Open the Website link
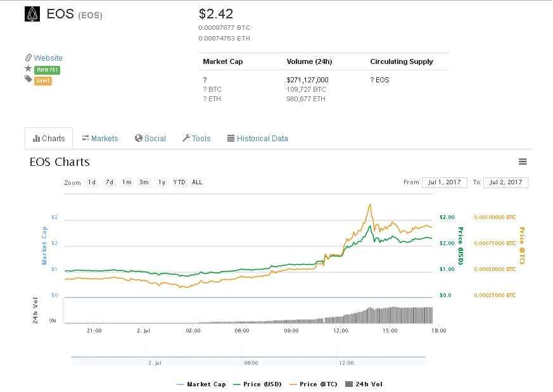 48,58
